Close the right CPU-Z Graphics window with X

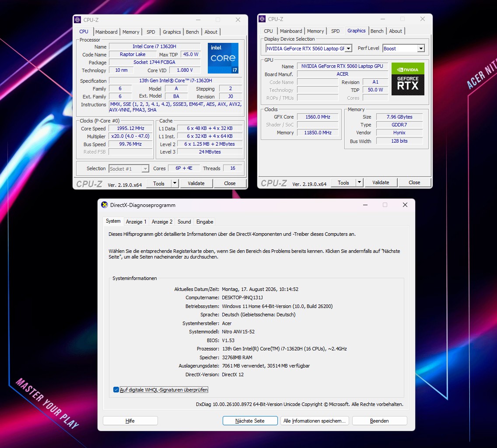(423, 19)
